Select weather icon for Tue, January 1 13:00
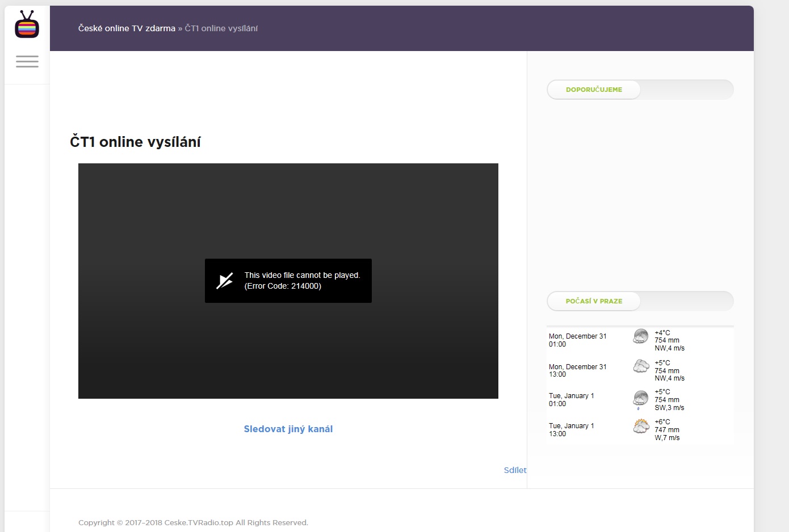This screenshot has width=789, height=532. [x=641, y=426]
